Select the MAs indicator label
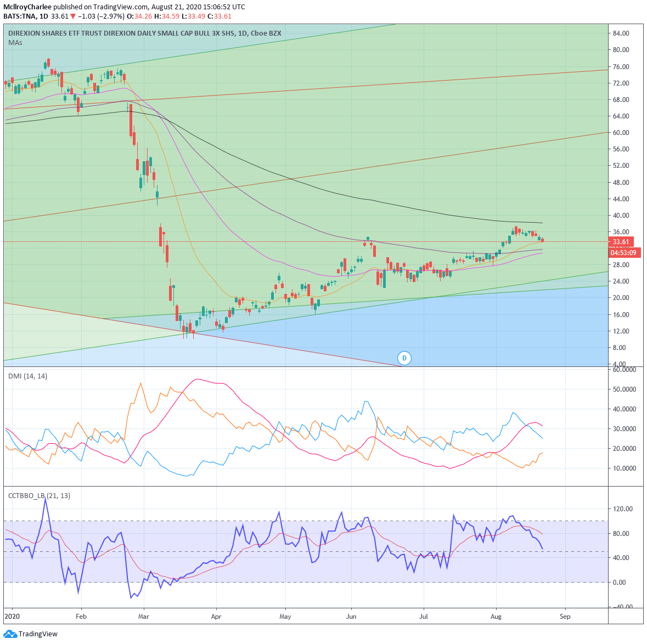This screenshot has width=647, height=644. (x=15, y=43)
